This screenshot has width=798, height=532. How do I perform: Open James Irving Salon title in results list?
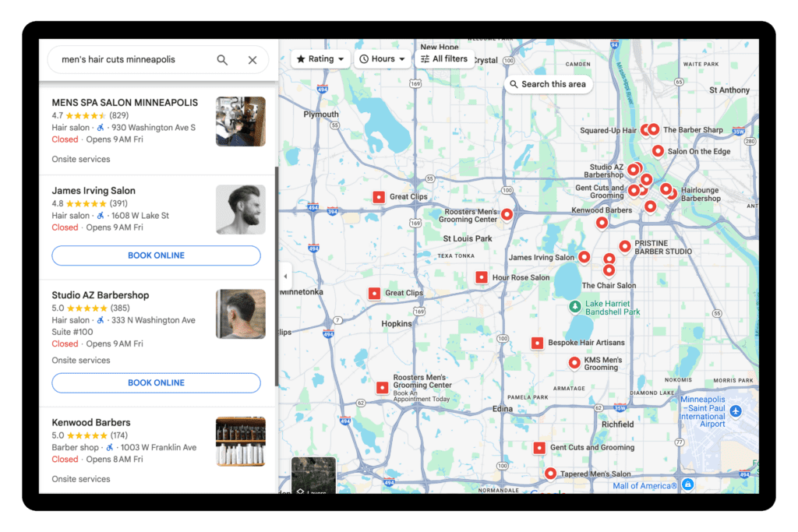(x=94, y=191)
